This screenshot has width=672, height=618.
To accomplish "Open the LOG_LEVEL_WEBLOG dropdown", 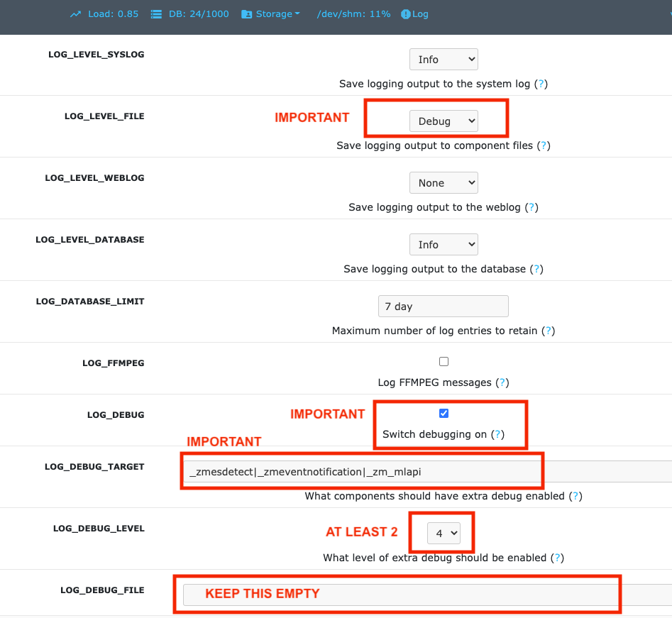I will tap(444, 182).
